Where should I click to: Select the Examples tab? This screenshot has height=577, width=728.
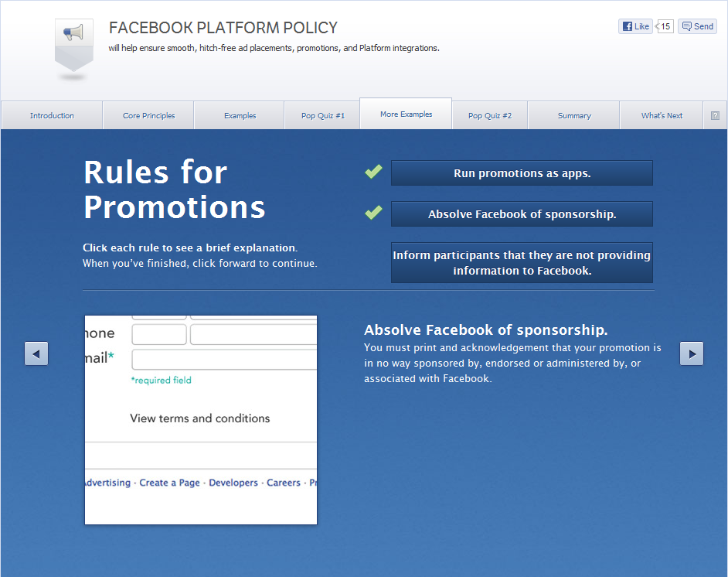(x=240, y=115)
